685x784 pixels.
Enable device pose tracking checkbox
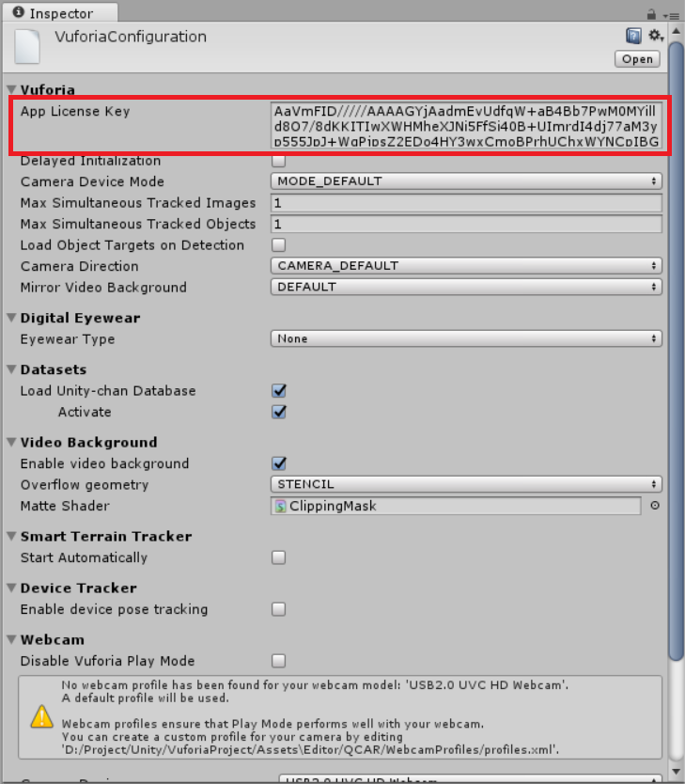(279, 609)
